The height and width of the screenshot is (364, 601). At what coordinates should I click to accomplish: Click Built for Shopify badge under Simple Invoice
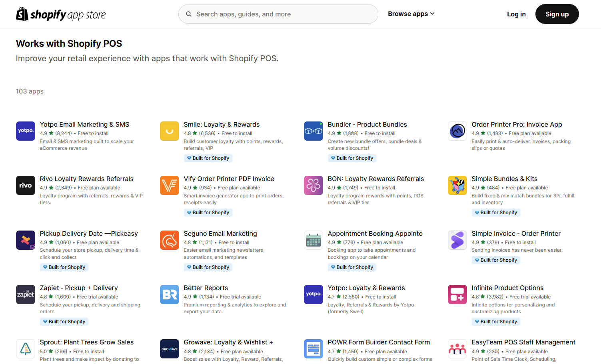[496, 260]
